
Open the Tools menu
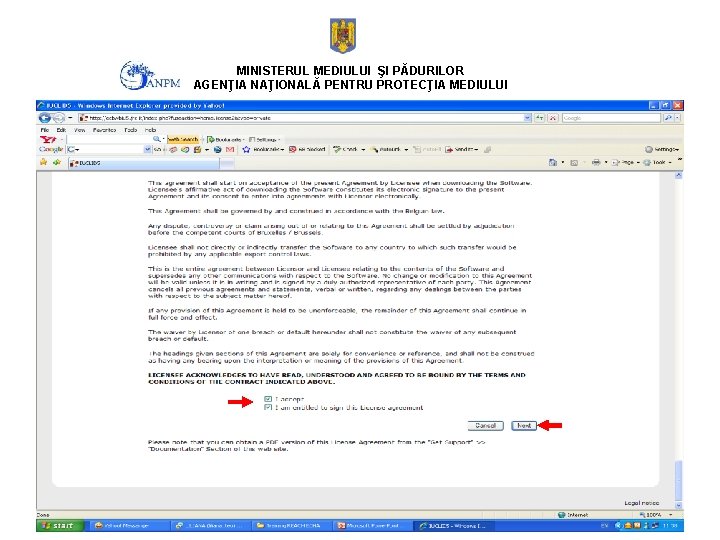coord(130,130)
